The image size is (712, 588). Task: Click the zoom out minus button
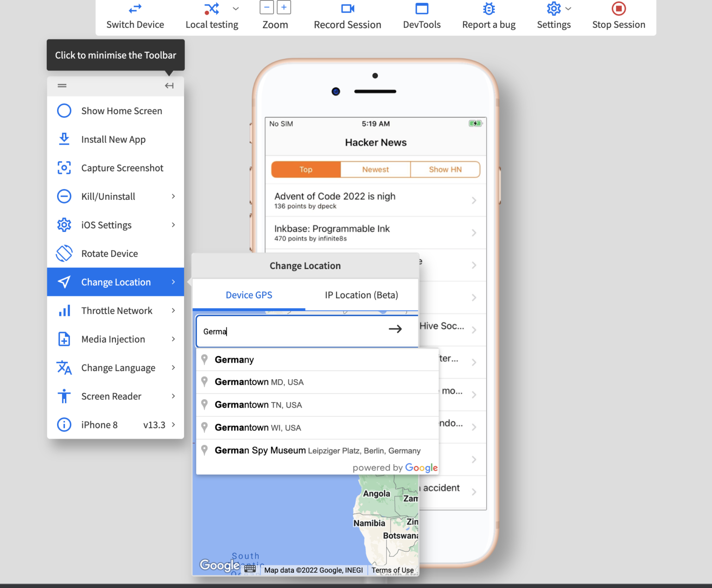coord(267,7)
